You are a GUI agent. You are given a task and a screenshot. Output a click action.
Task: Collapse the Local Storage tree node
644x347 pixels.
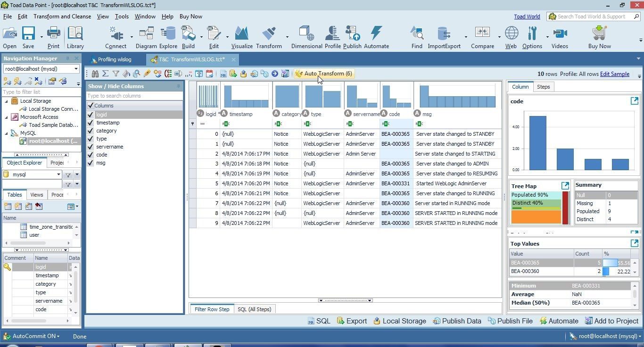pyautogui.click(x=7, y=101)
